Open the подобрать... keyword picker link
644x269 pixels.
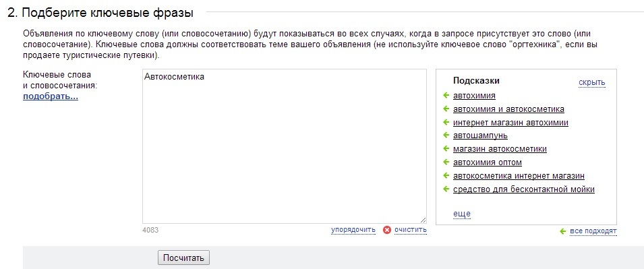pyautogui.click(x=51, y=97)
